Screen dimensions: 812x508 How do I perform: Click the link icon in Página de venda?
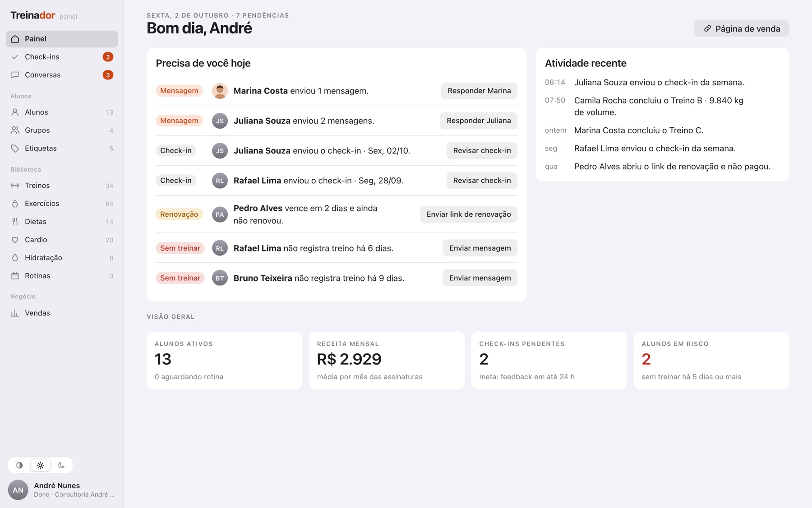coord(707,28)
